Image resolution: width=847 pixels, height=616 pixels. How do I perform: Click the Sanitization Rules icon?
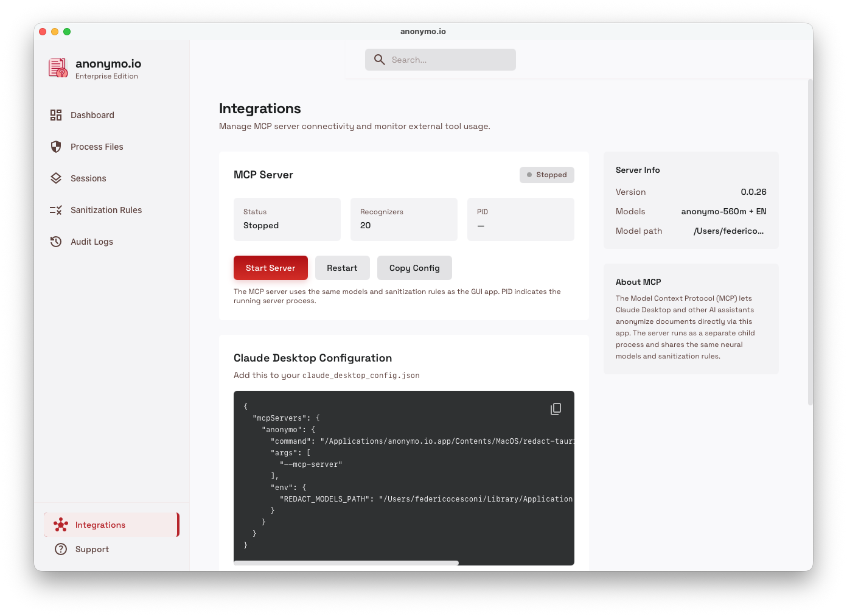click(56, 210)
